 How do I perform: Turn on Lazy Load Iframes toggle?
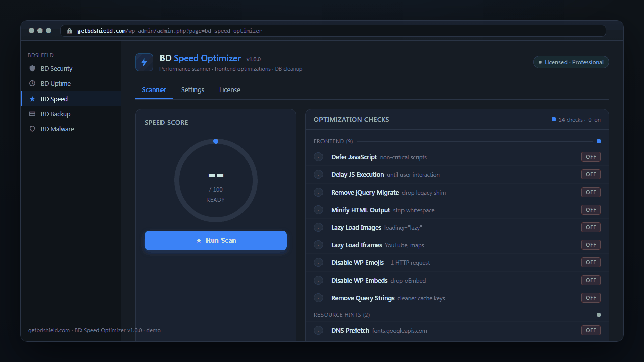pos(591,245)
